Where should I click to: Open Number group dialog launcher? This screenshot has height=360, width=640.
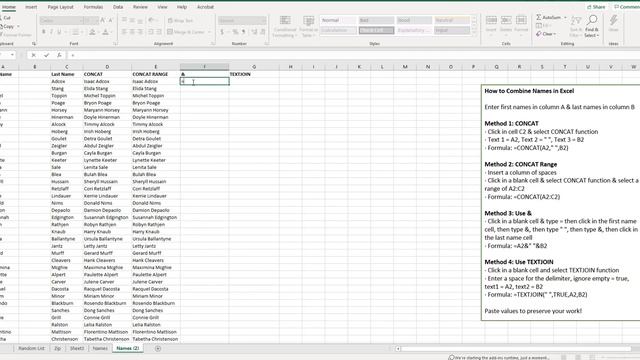tap(266, 44)
